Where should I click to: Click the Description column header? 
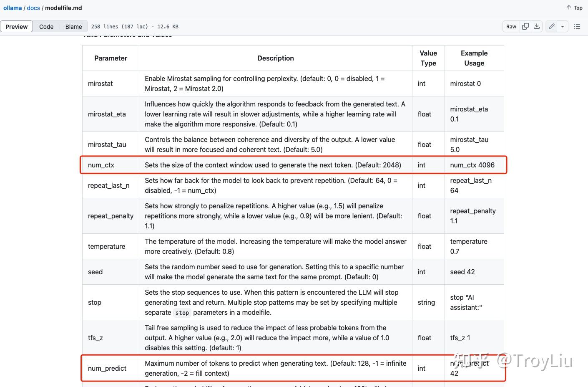[x=275, y=58]
